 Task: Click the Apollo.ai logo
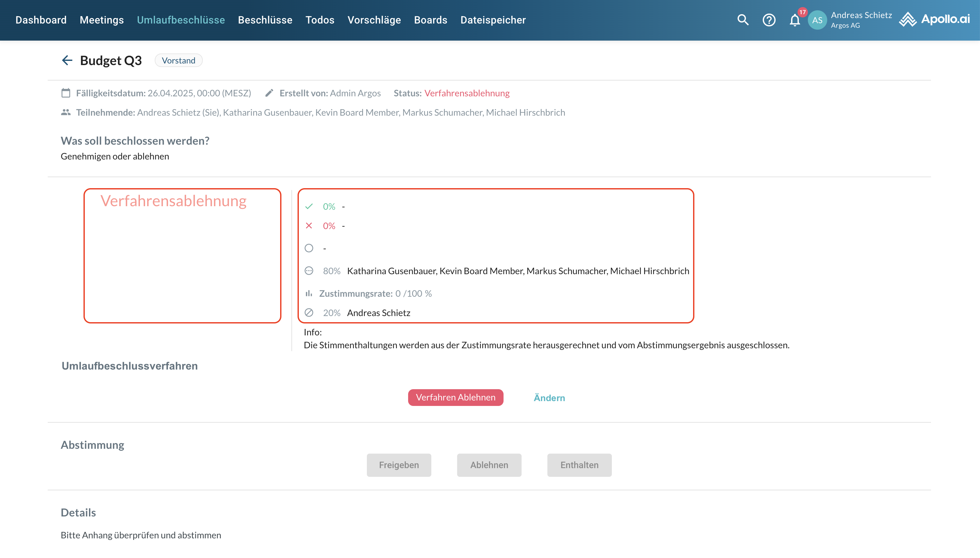(934, 19)
